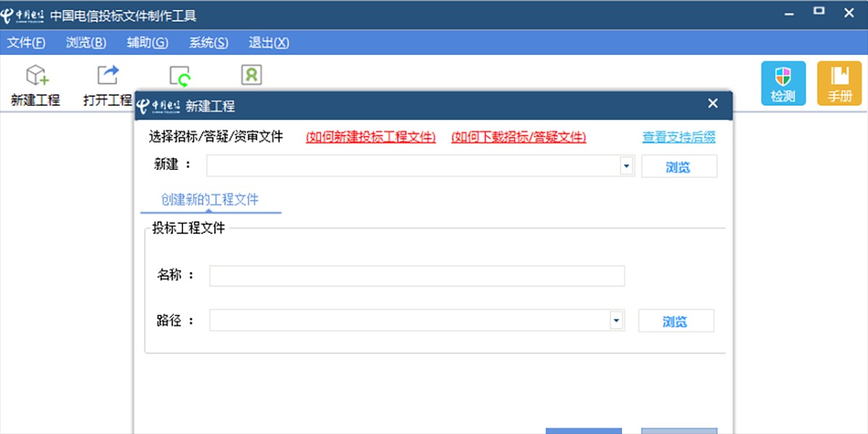Click the 如何下载招标/答疑文件 help link
868x434 pixels.
519,137
